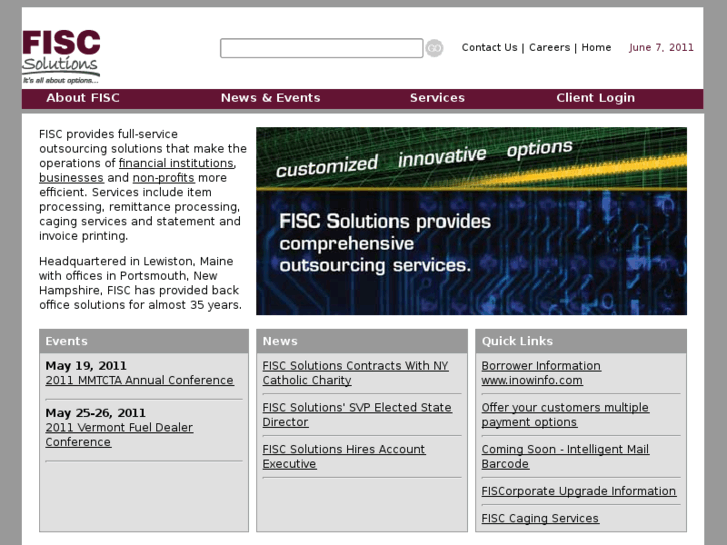This screenshot has width=727, height=545.
Task: Click the May 19, 2011 event date
Action: click(x=86, y=366)
